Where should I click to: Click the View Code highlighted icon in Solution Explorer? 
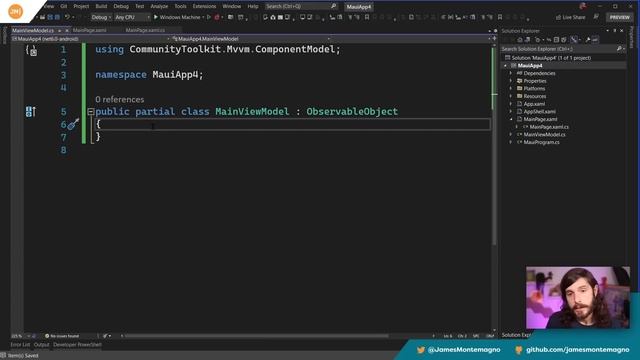coord(574,40)
